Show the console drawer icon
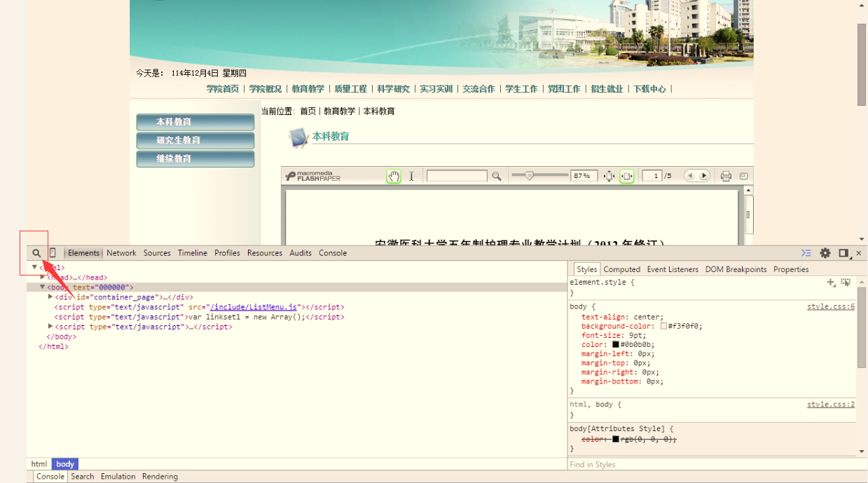This screenshot has width=868, height=483. [x=806, y=253]
